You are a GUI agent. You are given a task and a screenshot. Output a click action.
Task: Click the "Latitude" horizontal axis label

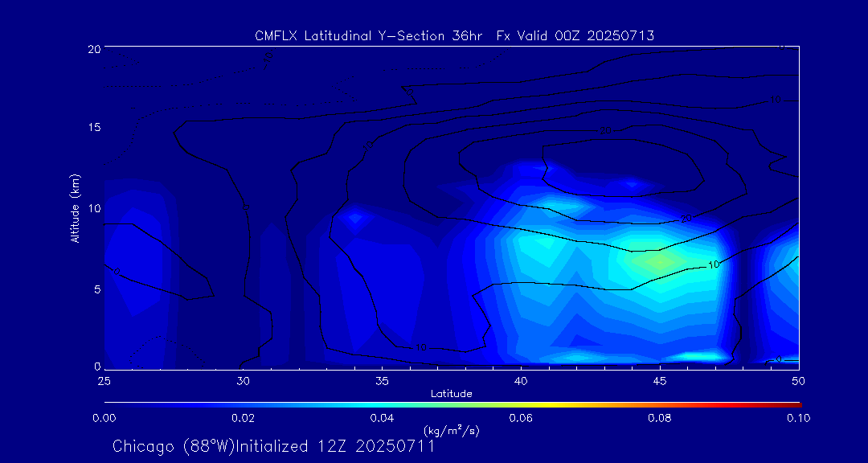pyautogui.click(x=451, y=395)
